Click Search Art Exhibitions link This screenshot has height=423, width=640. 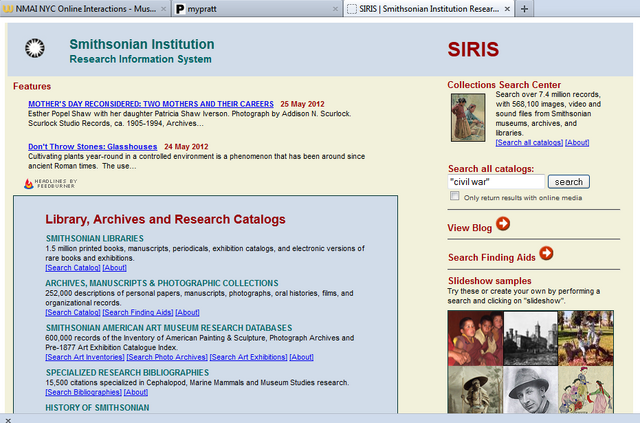coord(249,357)
